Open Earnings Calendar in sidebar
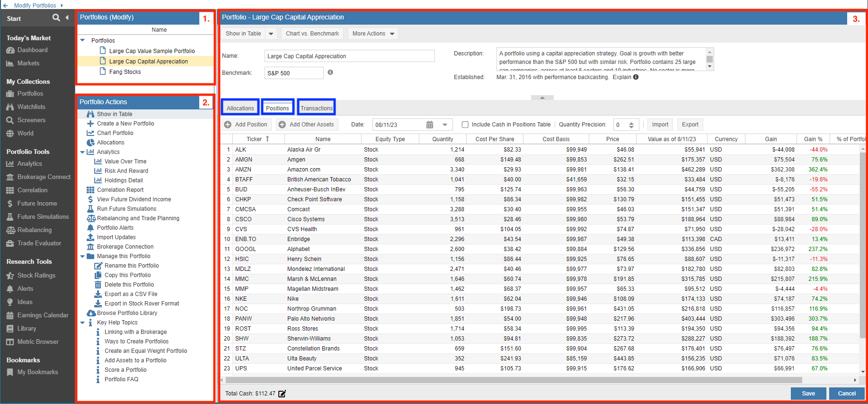Viewport: 868px width, 404px height. 43,315
